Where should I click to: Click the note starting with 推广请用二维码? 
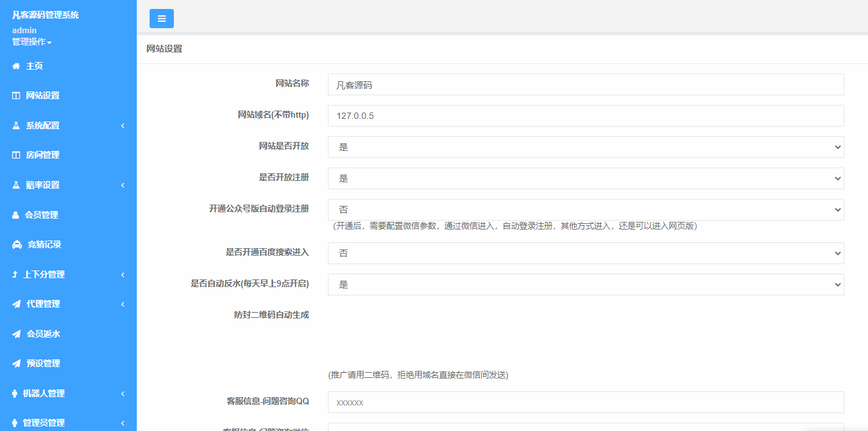pos(418,375)
